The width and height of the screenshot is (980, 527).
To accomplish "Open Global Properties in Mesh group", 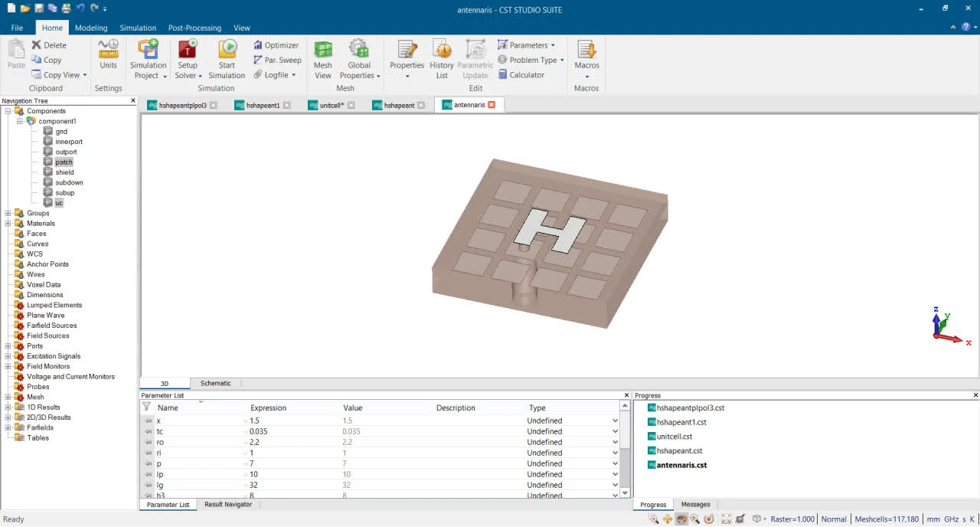I will point(359,51).
